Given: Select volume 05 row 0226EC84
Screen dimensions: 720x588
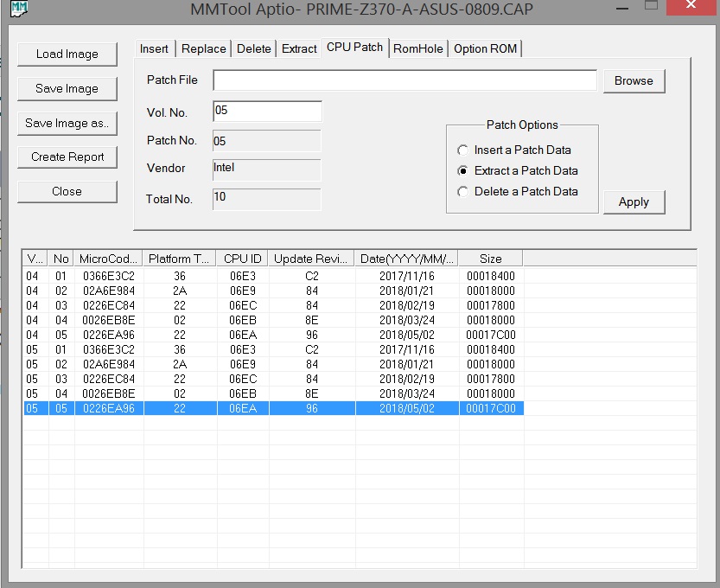Looking at the screenshot, I should click(273, 379).
